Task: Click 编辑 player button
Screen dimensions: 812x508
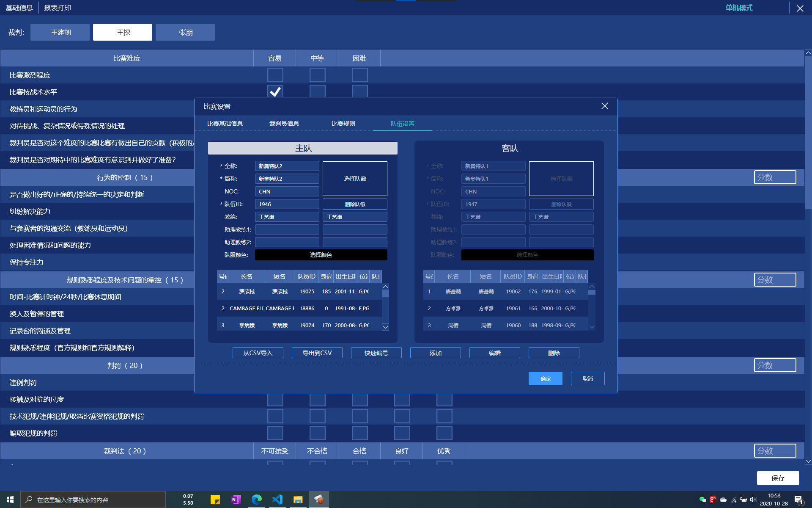Action: tap(495, 353)
